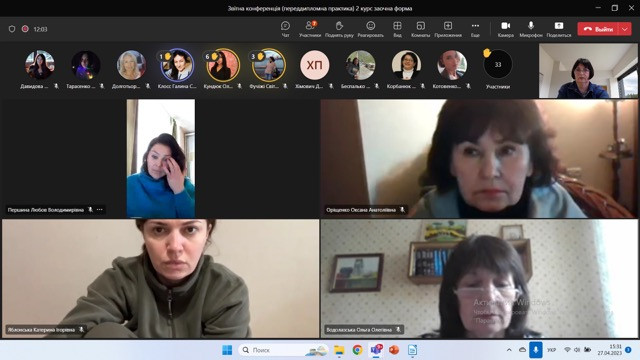
Task: Open the Breakout rooms icon
Action: (x=420, y=26)
